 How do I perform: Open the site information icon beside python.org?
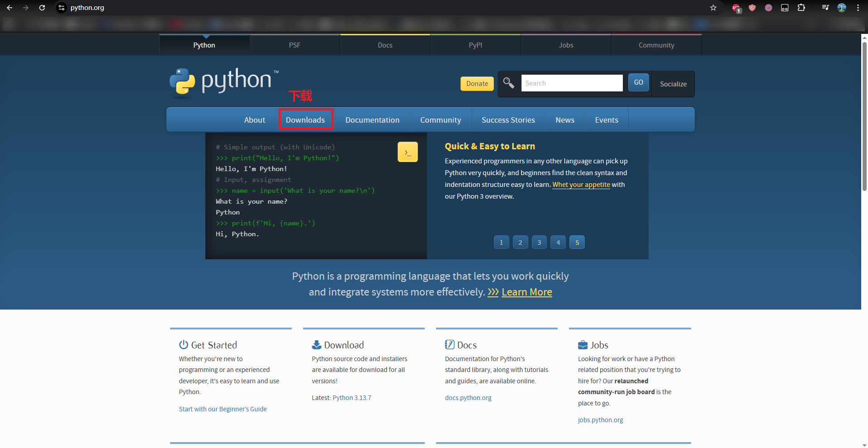[62, 8]
